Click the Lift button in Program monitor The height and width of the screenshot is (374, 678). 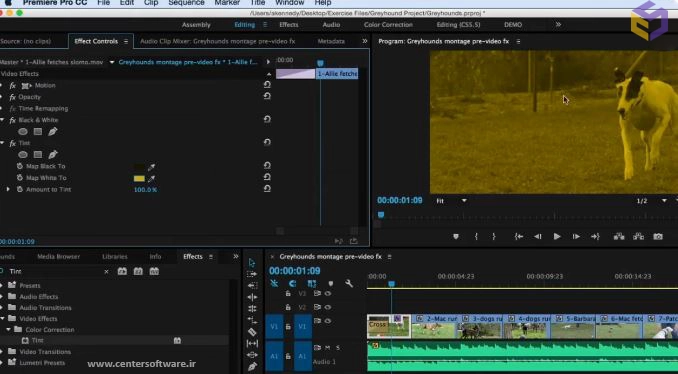click(x=619, y=237)
